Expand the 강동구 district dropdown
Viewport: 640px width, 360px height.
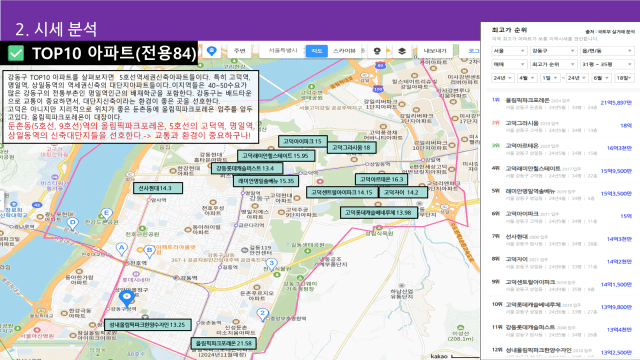[553, 51]
